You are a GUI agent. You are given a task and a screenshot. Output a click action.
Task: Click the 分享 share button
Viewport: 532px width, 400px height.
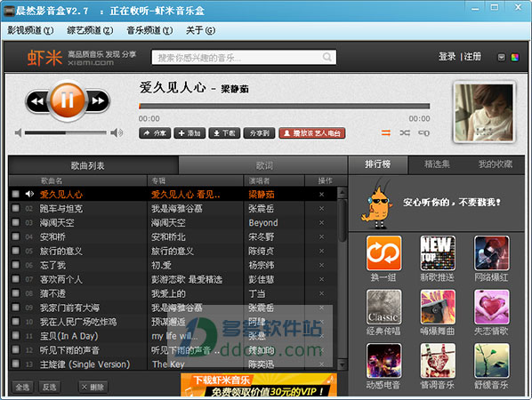click(x=155, y=133)
